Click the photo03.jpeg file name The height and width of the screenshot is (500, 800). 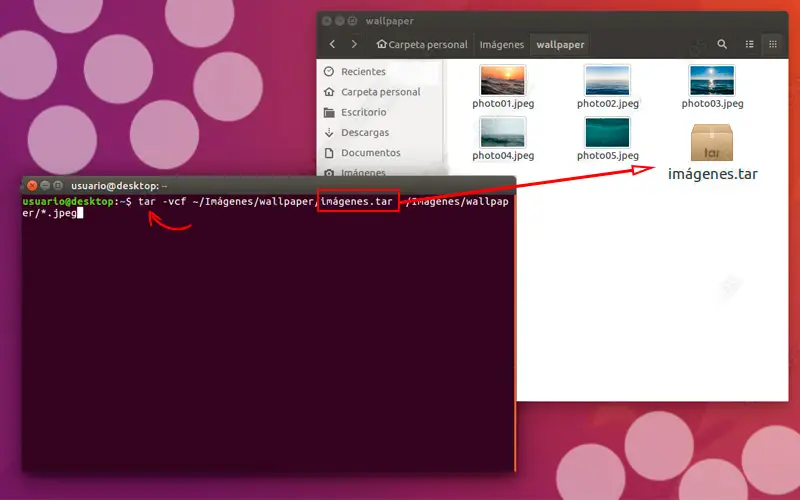point(712,104)
